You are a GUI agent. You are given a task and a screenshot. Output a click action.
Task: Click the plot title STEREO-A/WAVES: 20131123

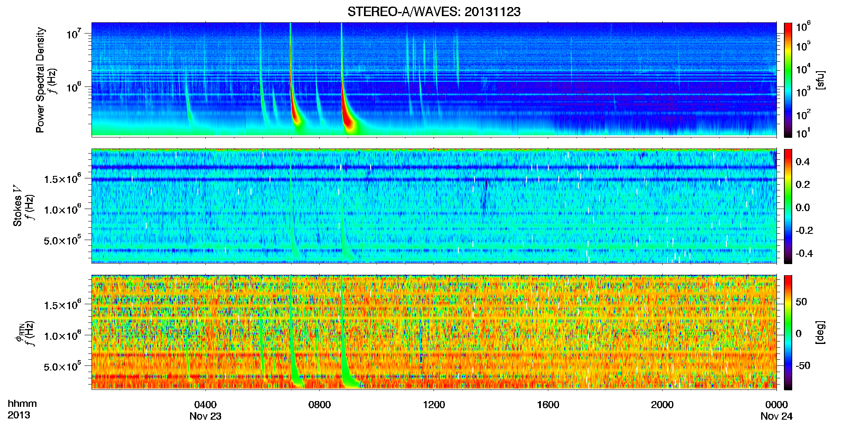434,12
